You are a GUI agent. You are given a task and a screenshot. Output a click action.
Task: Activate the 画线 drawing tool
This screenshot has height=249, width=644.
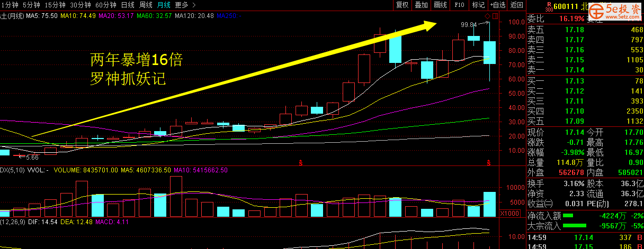pyautogui.click(x=441, y=5)
